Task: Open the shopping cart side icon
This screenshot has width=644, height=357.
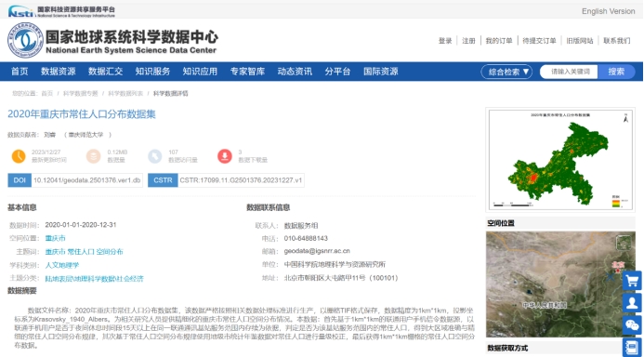Action: point(632,281)
